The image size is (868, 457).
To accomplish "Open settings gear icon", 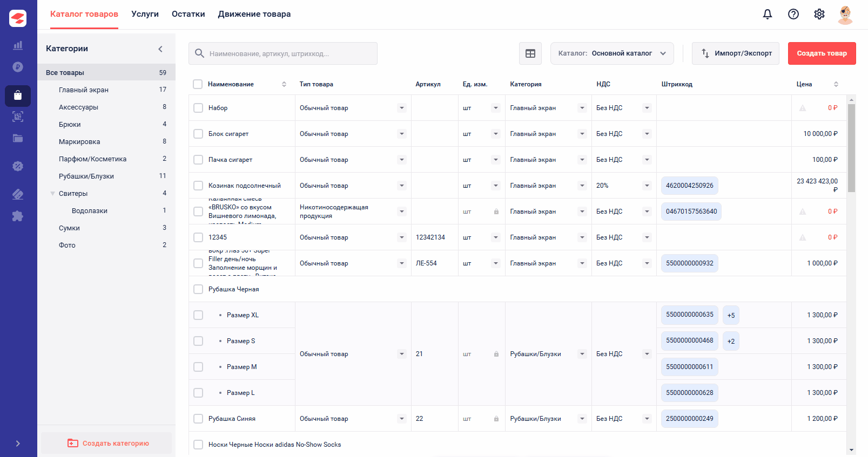I will point(819,14).
